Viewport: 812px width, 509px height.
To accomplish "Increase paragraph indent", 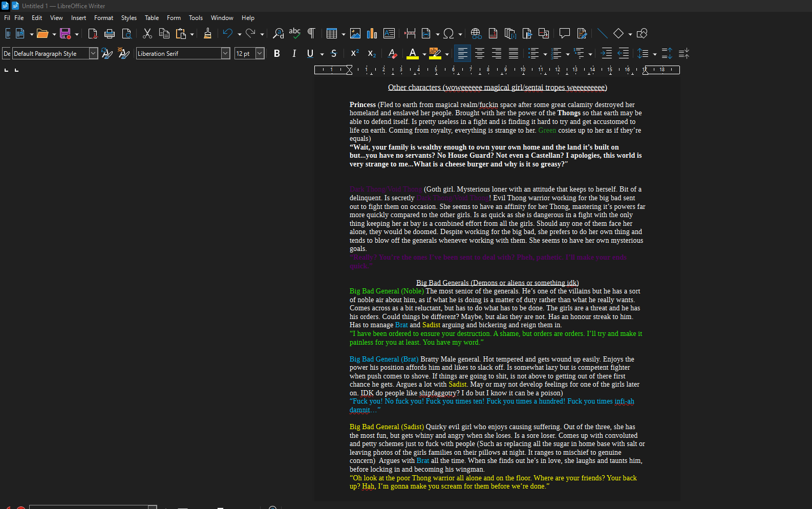I will coord(607,53).
